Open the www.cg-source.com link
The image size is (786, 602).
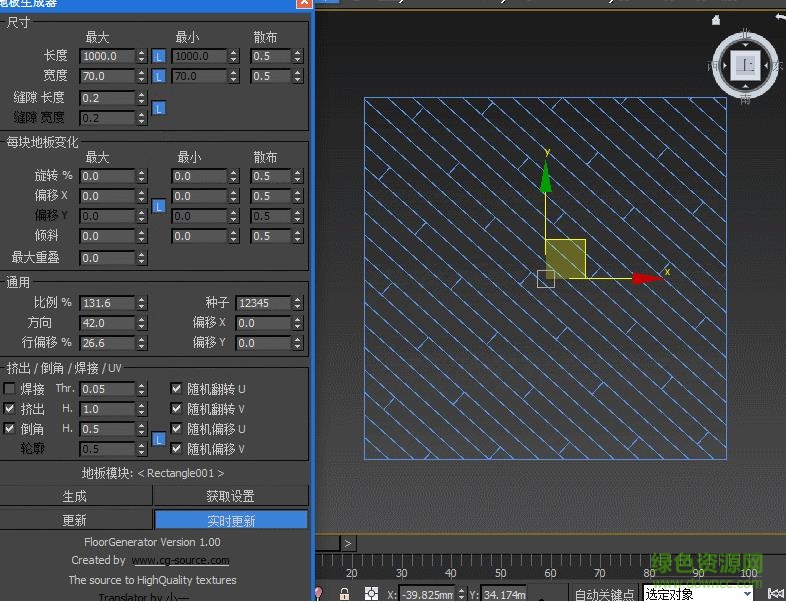(181, 561)
